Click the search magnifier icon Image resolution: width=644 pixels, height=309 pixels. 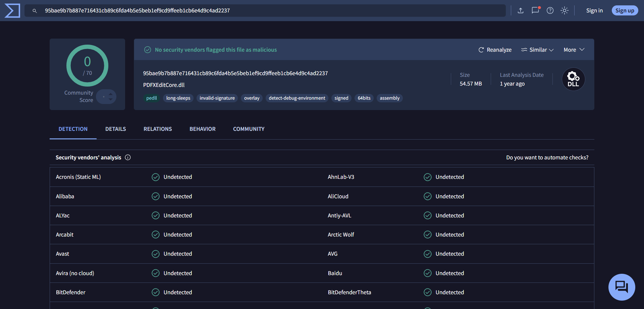click(x=35, y=11)
